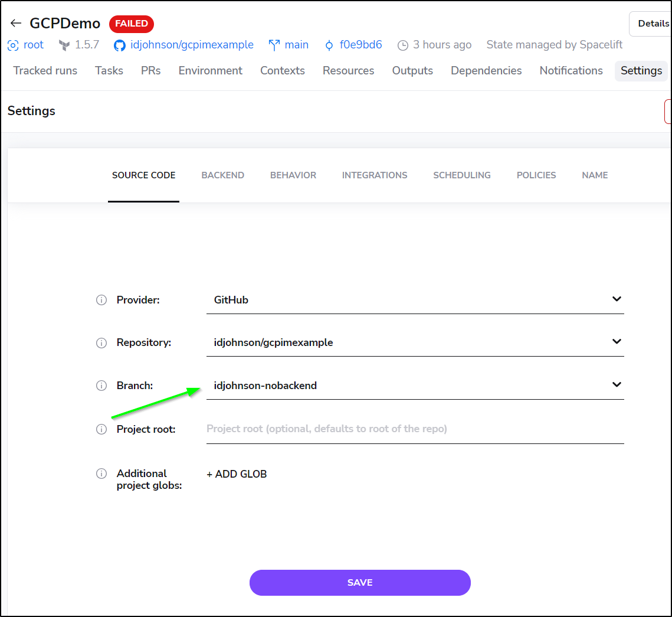Open the BEHAVIOR settings tab
This screenshot has height=617, width=672.
point(293,175)
